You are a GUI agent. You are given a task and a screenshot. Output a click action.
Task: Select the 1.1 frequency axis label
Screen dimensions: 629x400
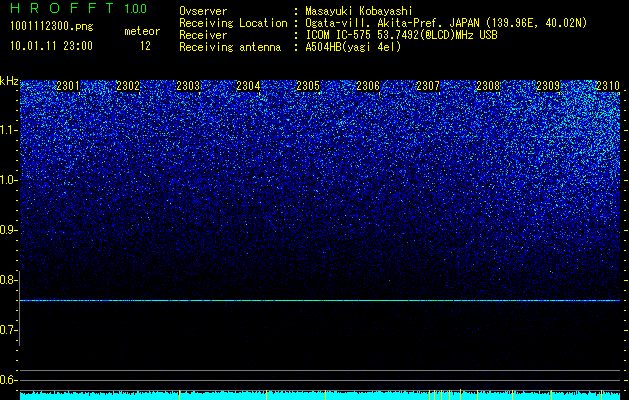pyautogui.click(x=9, y=130)
